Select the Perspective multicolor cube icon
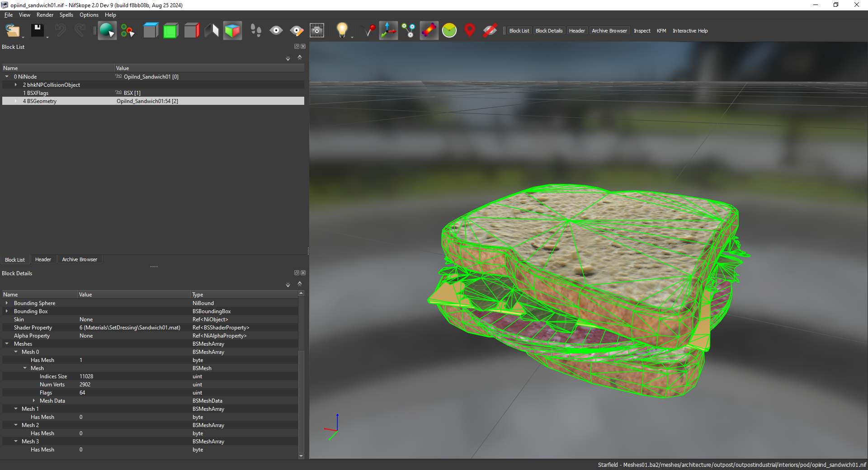 (x=232, y=31)
